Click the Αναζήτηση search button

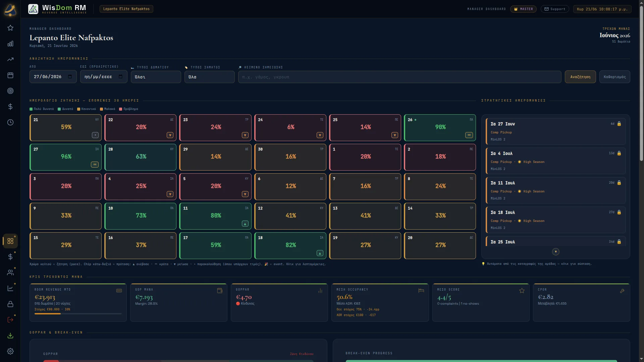click(580, 77)
